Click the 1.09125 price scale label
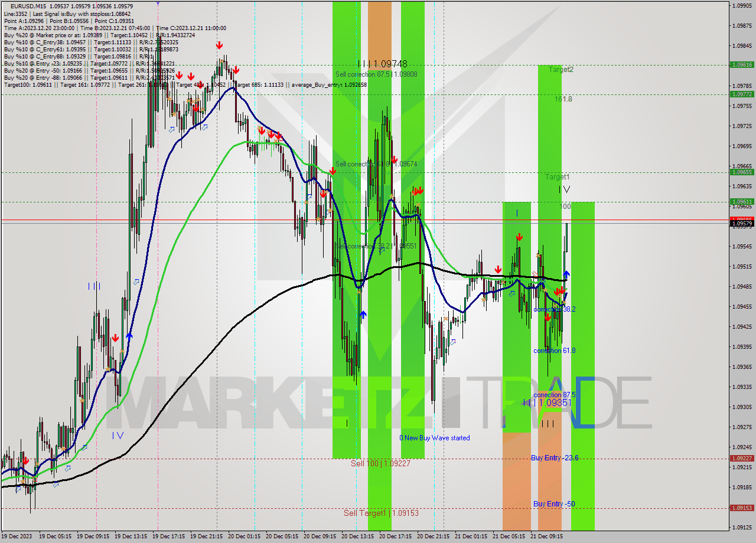 (x=742, y=527)
